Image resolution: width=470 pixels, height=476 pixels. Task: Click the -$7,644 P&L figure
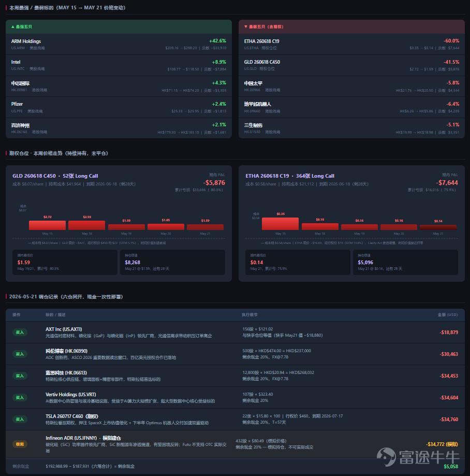coord(447,183)
